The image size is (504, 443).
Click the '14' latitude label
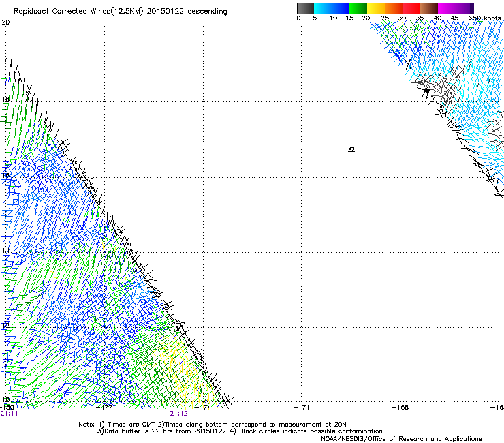(x=5, y=251)
